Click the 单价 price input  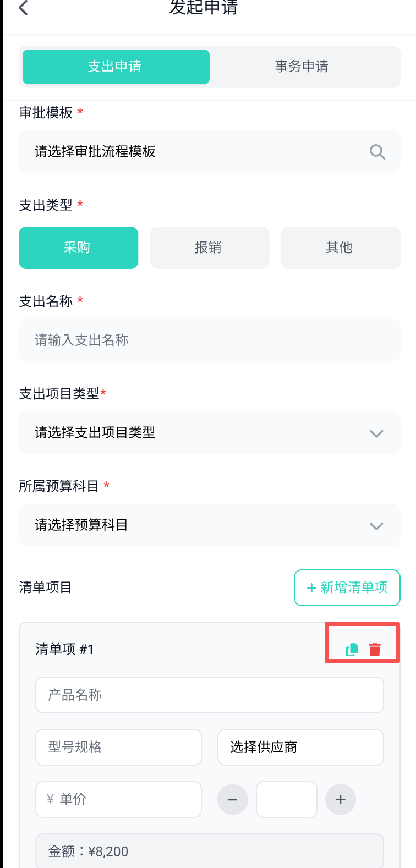click(118, 799)
